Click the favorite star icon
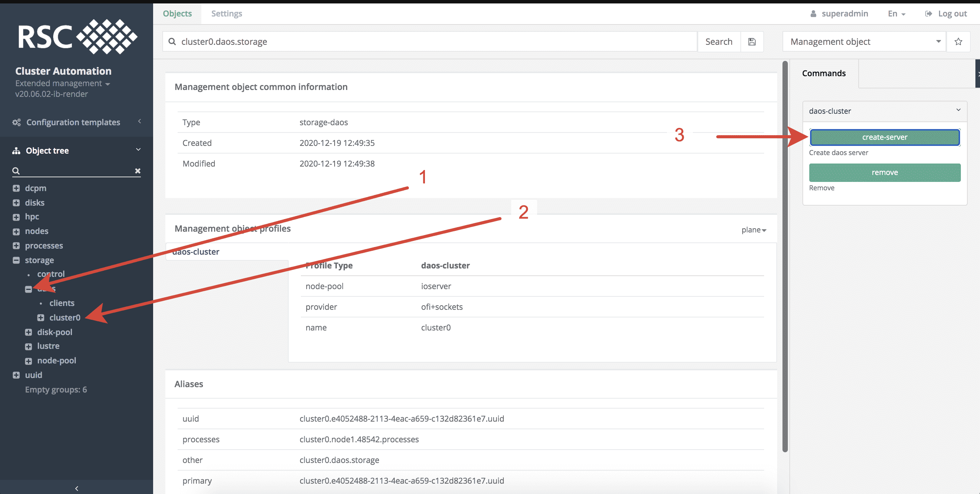Viewport: 980px width, 494px height. [958, 42]
